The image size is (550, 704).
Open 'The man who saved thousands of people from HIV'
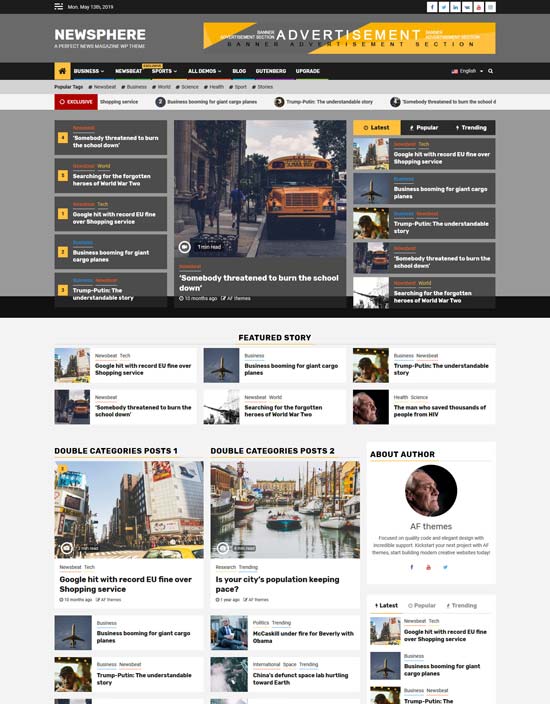pyautogui.click(x=440, y=411)
